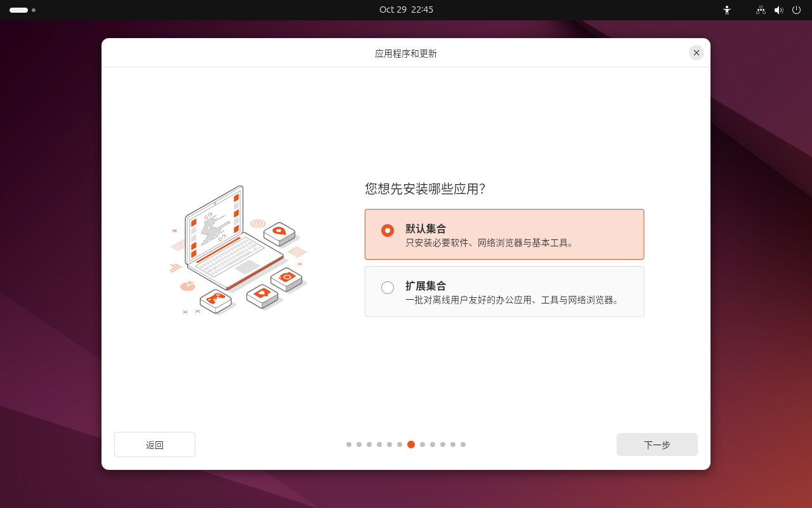Click the first page indicator dot
812x508 pixels.
349,444
